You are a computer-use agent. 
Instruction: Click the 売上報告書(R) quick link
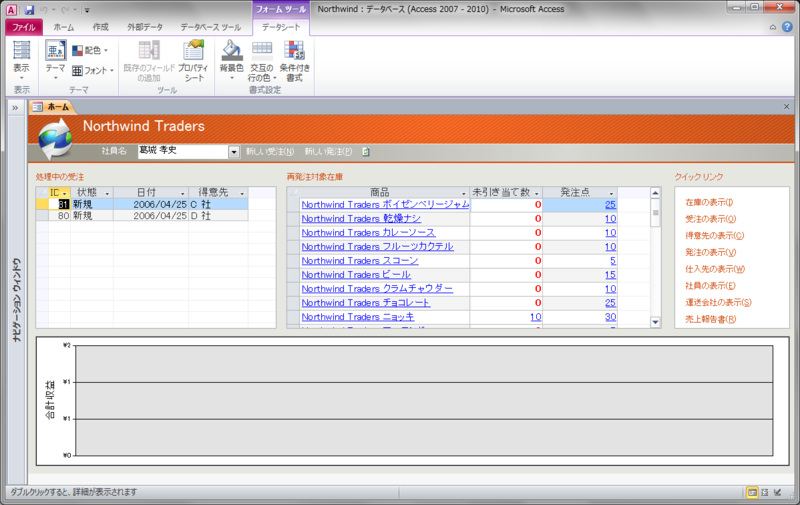pos(711,319)
